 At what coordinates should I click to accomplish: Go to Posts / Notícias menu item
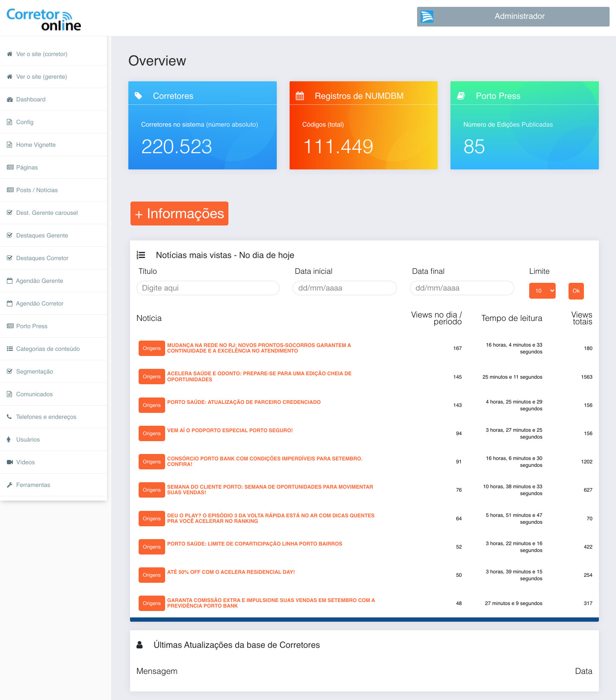click(x=53, y=190)
